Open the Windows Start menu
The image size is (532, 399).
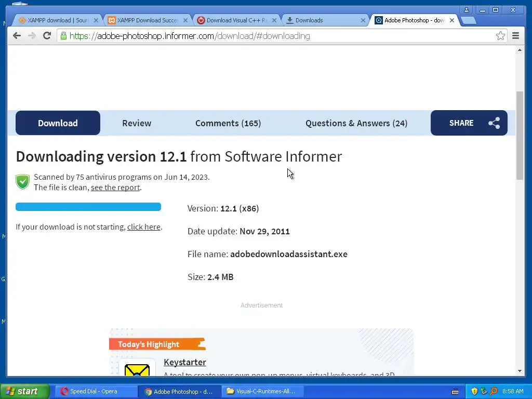pos(25,391)
